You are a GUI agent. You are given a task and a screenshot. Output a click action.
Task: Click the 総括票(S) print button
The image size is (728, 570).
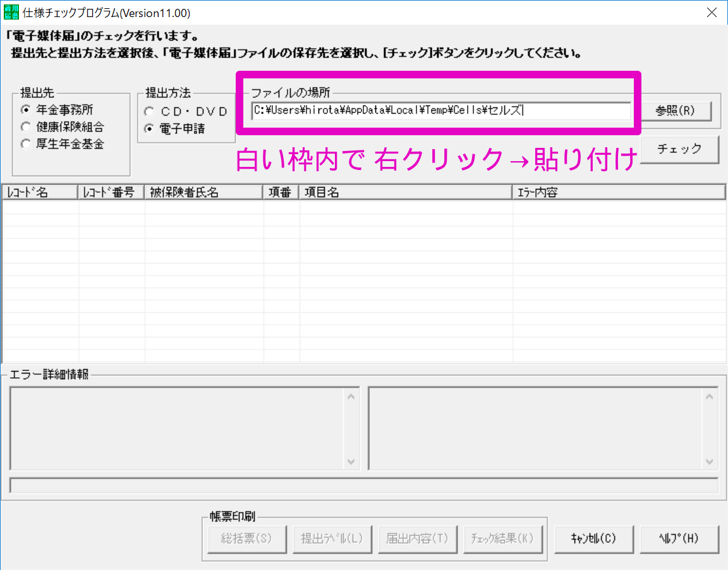246,538
